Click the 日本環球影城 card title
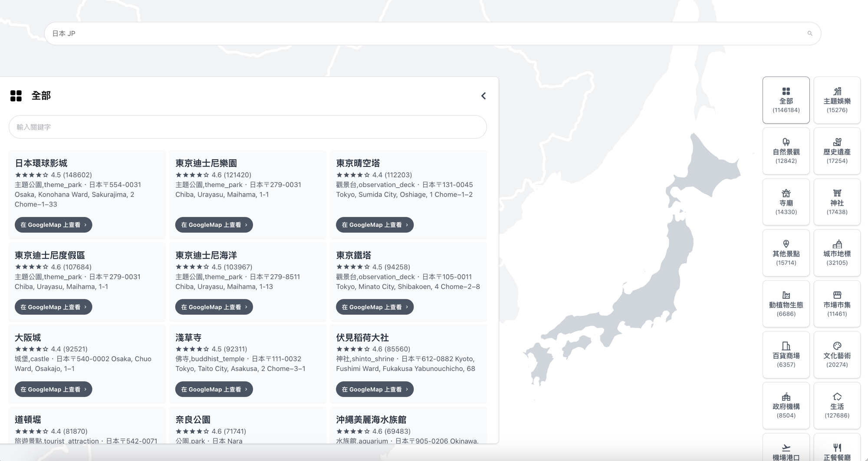This screenshot has width=868, height=461. point(41,163)
